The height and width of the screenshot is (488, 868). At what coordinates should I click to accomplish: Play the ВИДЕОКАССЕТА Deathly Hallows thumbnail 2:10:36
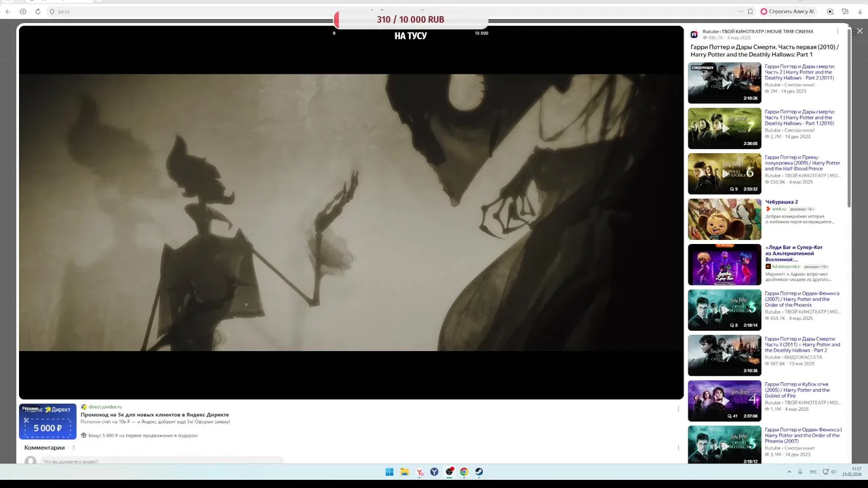click(x=724, y=355)
